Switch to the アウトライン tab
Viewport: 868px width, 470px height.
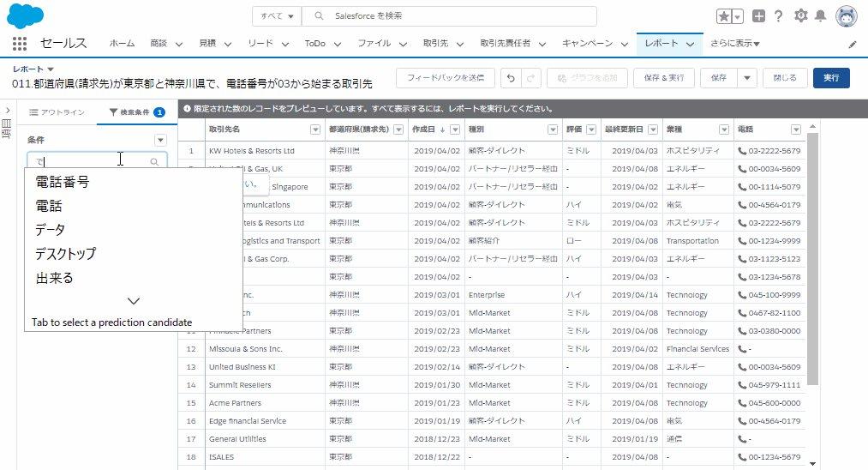(x=57, y=112)
